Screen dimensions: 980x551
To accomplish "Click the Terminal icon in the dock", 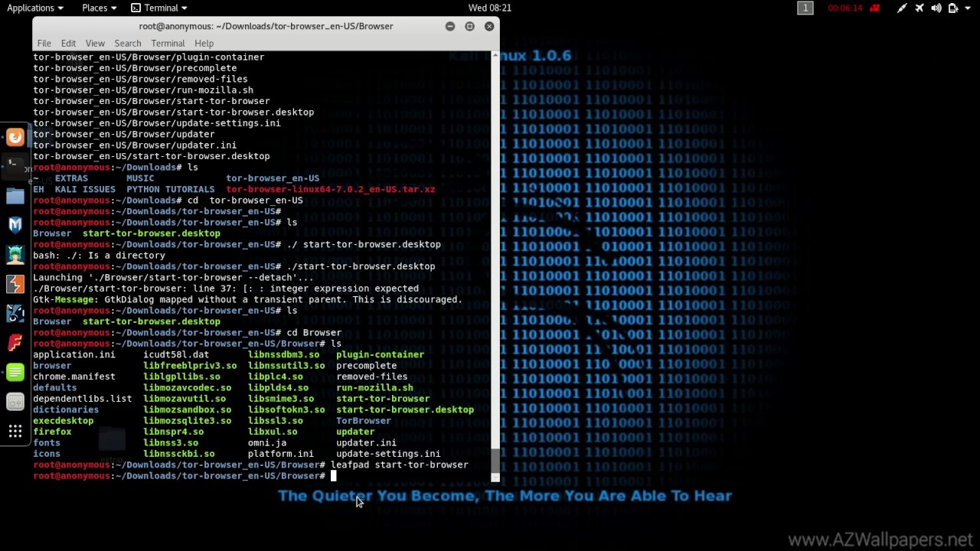I will point(15,165).
